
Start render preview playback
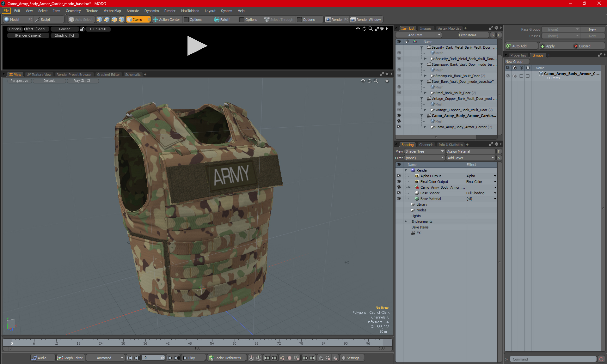[x=197, y=46]
